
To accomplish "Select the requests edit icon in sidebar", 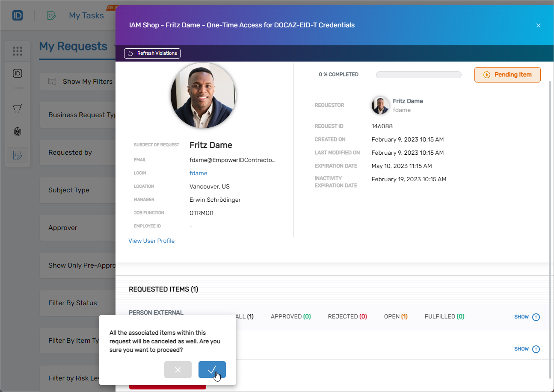I will (x=18, y=155).
